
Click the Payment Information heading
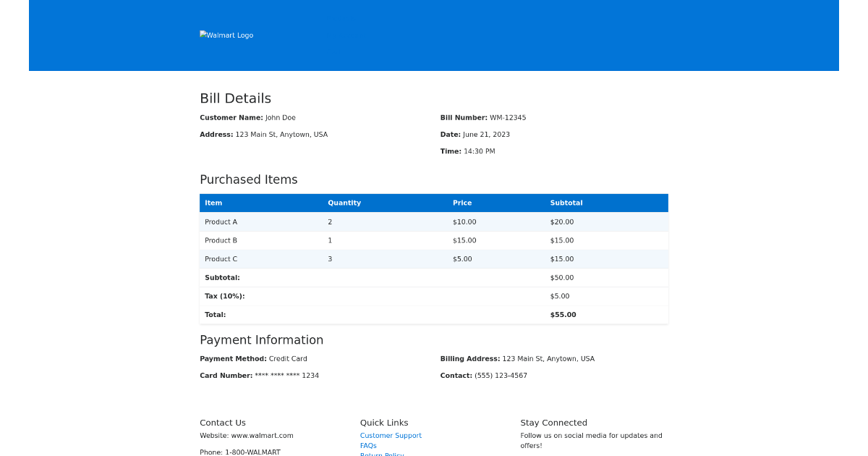[x=261, y=339]
